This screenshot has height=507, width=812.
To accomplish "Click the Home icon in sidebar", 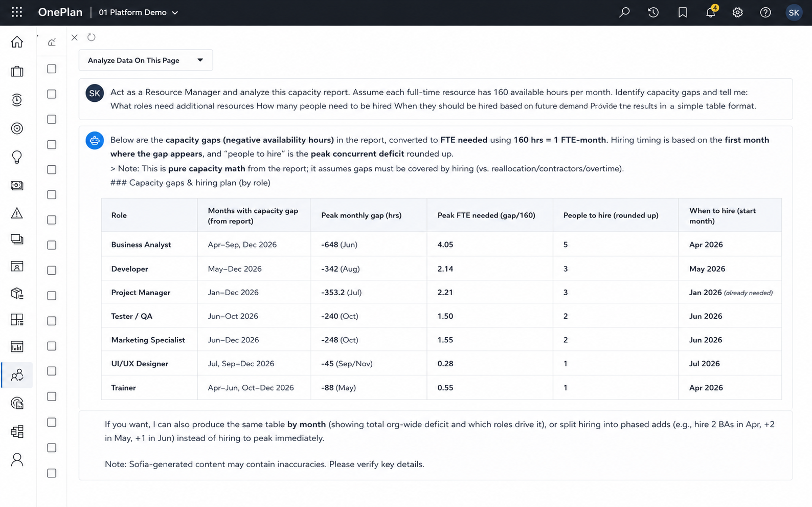I will click(x=17, y=42).
